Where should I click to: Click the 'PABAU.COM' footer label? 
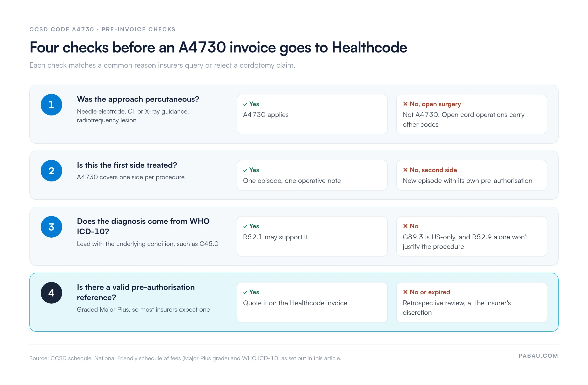click(538, 356)
